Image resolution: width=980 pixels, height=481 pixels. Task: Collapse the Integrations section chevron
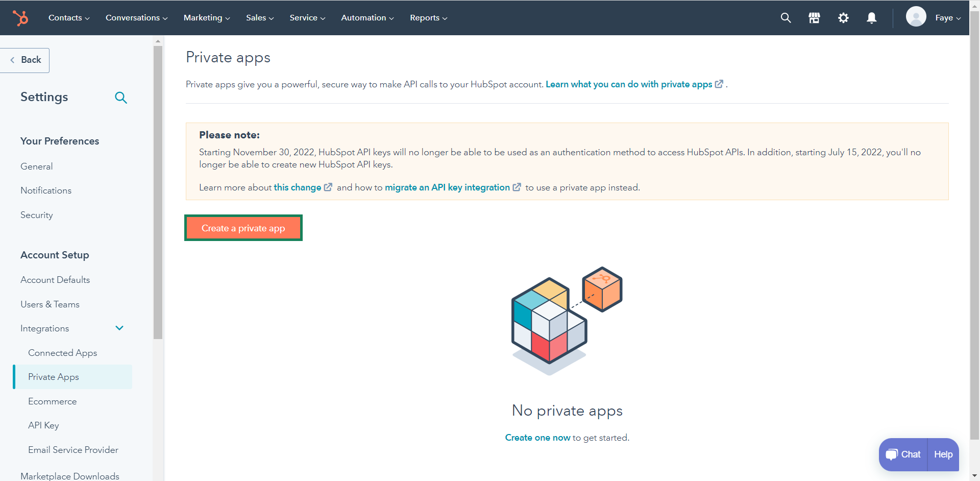pyautogui.click(x=119, y=328)
